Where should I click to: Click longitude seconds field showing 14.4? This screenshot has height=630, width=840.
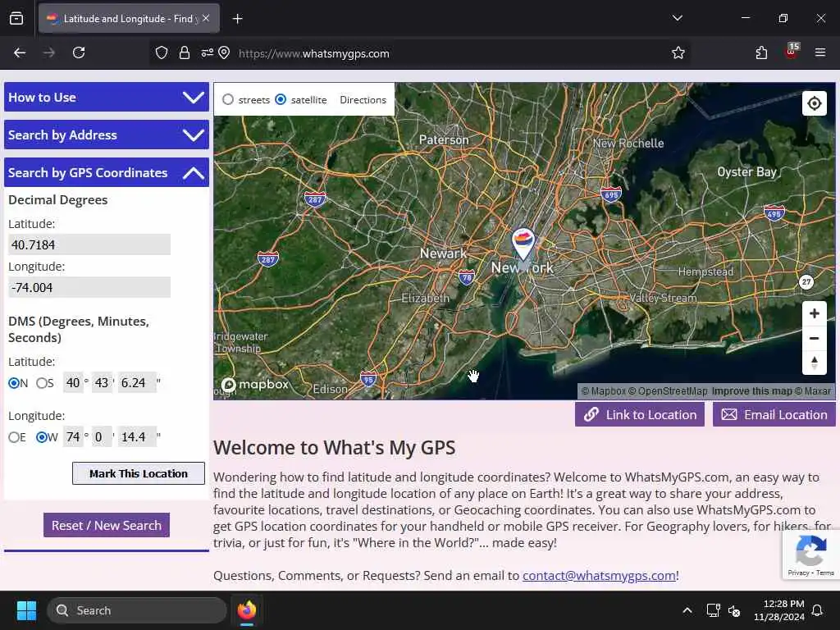tap(137, 437)
